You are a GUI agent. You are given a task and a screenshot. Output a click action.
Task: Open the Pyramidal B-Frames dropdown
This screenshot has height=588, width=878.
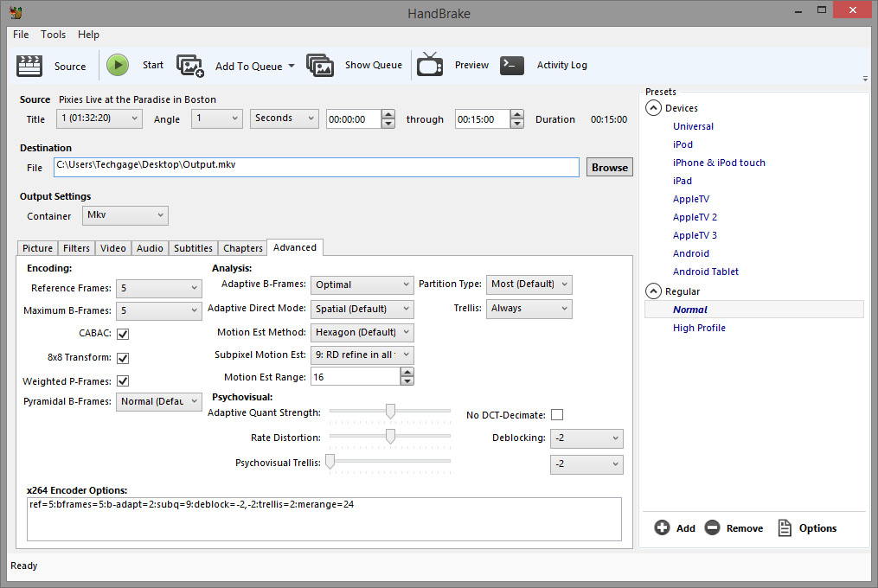[x=159, y=401]
